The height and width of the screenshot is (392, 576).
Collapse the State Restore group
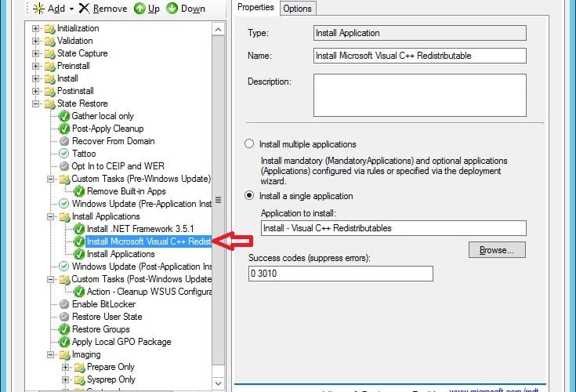[35, 103]
